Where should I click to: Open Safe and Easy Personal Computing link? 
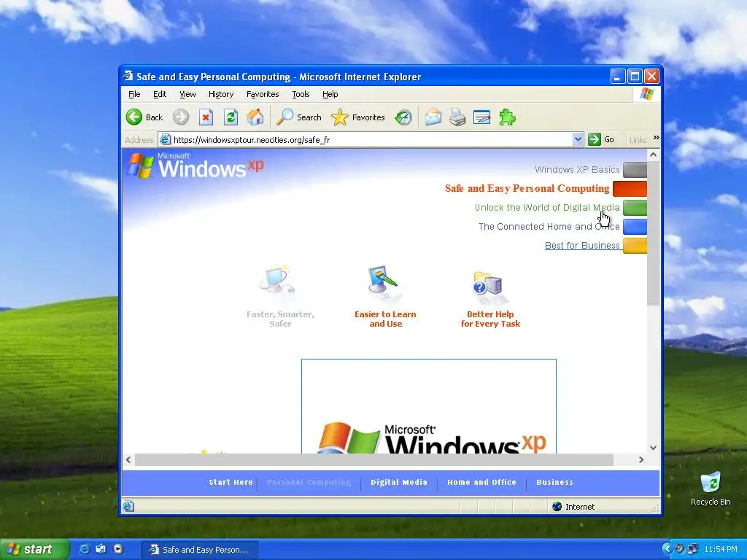[x=527, y=189]
